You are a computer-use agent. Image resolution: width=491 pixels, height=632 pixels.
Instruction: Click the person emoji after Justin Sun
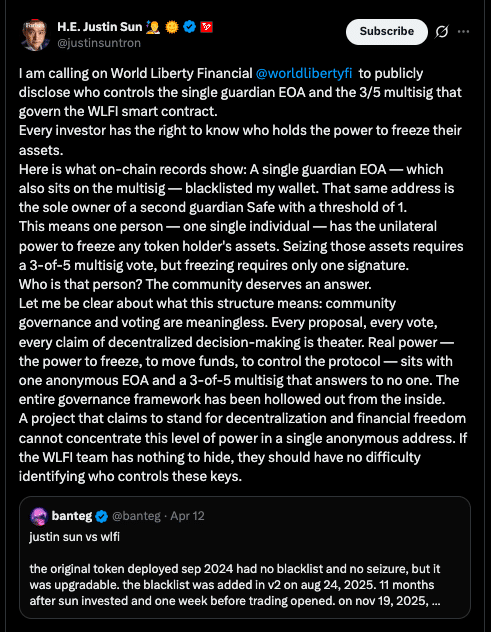(x=153, y=27)
